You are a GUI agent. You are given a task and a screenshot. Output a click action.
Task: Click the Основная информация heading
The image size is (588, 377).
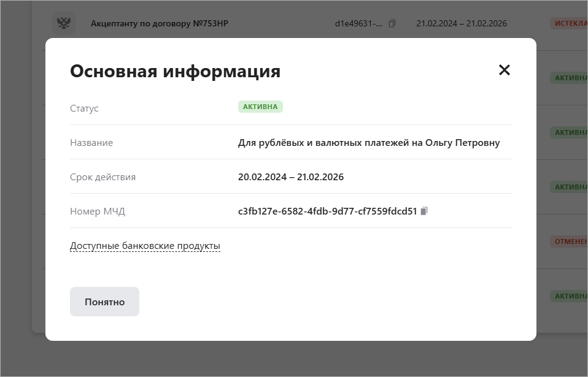tap(175, 71)
